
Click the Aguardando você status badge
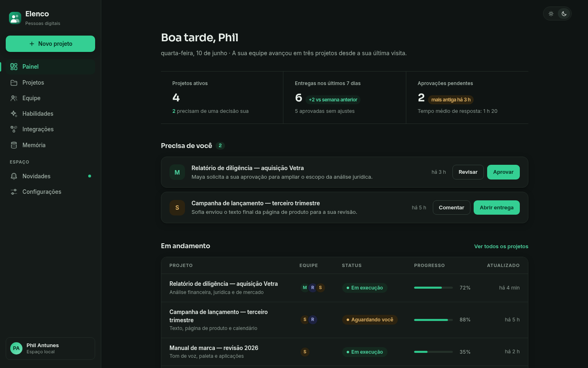click(370, 320)
